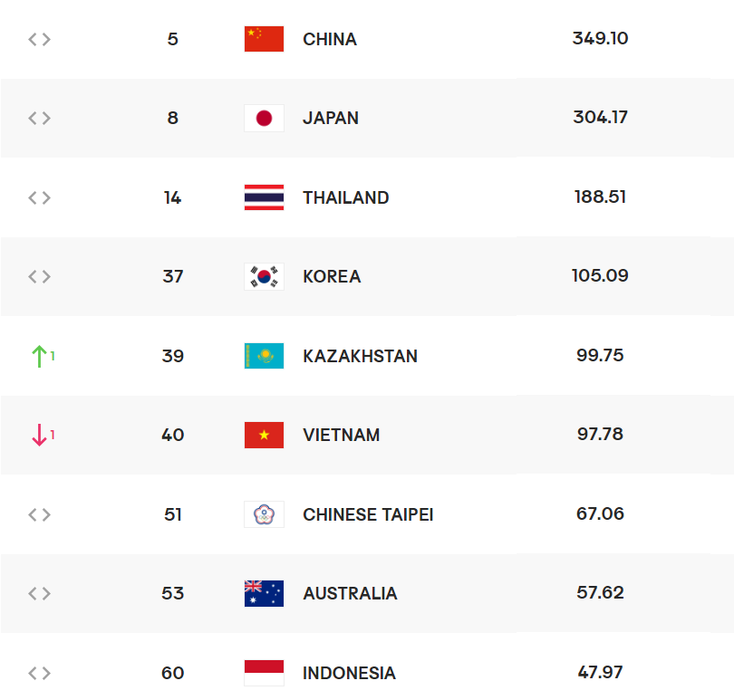Open the JAPAN team link
The image size is (734, 700).
coord(331,118)
